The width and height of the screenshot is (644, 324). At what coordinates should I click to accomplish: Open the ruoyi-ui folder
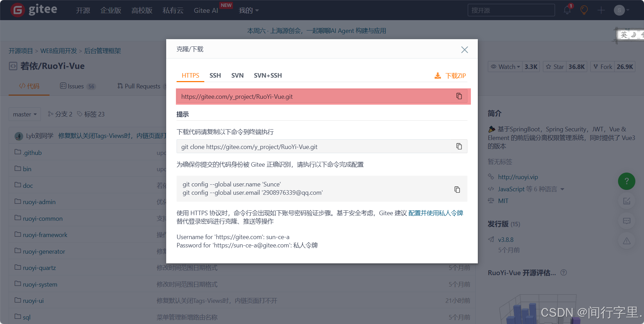coord(33,300)
